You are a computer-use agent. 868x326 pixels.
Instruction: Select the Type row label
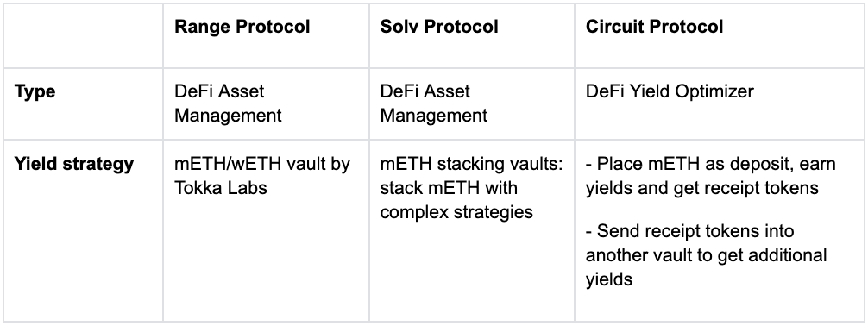tap(35, 91)
